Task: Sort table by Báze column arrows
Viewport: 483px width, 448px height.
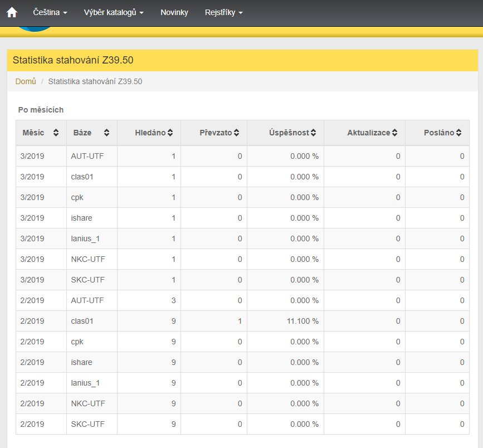Action: point(106,133)
